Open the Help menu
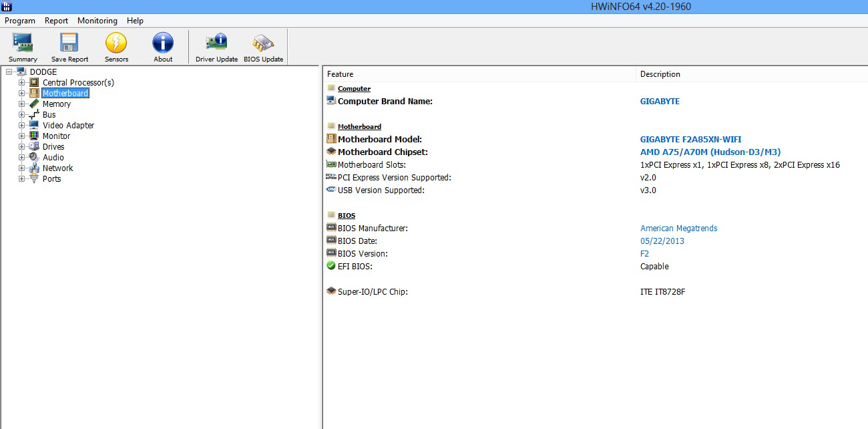This screenshot has width=868, height=429. pyautogui.click(x=136, y=21)
